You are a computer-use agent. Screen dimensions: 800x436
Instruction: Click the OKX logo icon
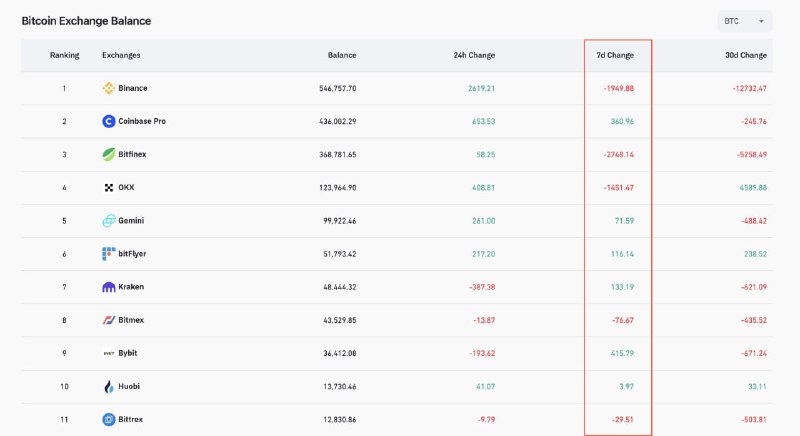pos(108,188)
